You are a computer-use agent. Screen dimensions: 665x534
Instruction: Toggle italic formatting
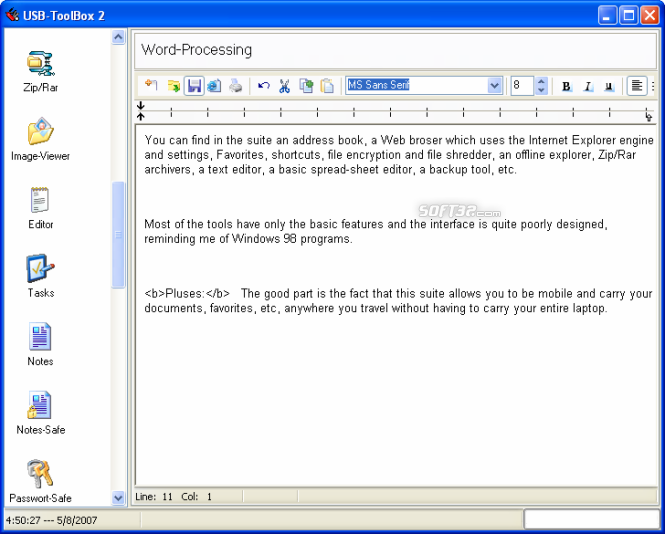click(x=587, y=86)
